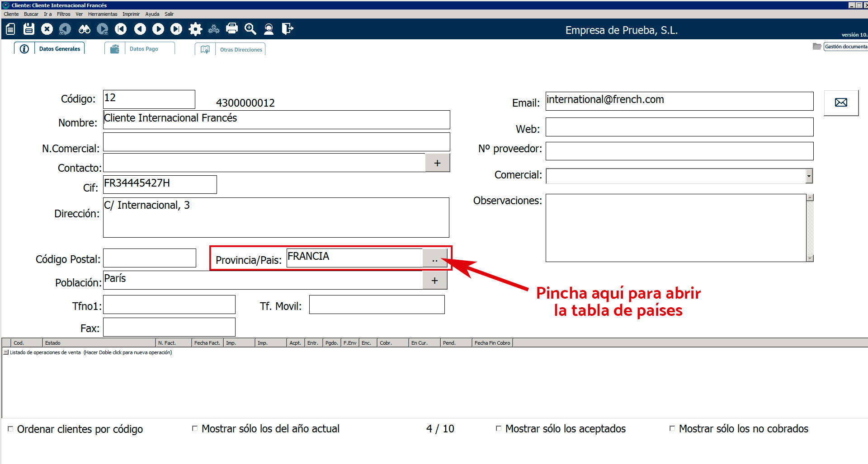The height and width of the screenshot is (464, 868).
Task: Collapse the Listado de operaciones de venta tree
Action: point(6,352)
